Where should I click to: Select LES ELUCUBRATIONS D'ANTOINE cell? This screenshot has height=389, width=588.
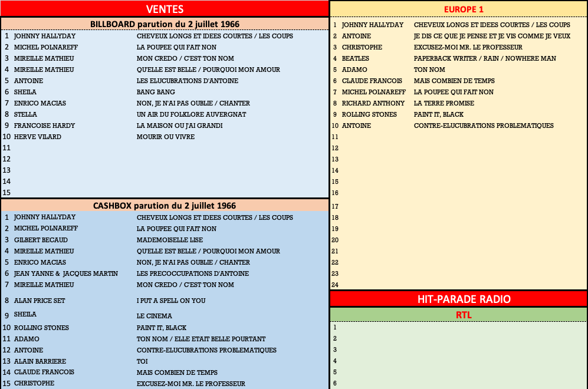coord(187,81)
